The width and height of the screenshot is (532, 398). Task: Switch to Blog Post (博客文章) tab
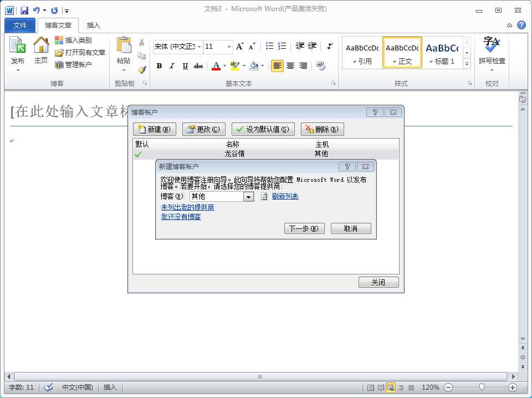pos(58,25)
